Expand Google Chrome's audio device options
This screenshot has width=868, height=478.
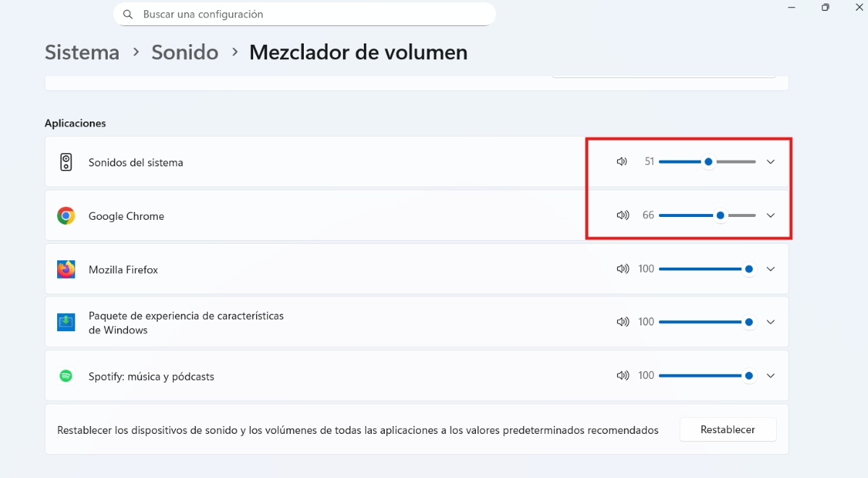(x=770, y=215)
